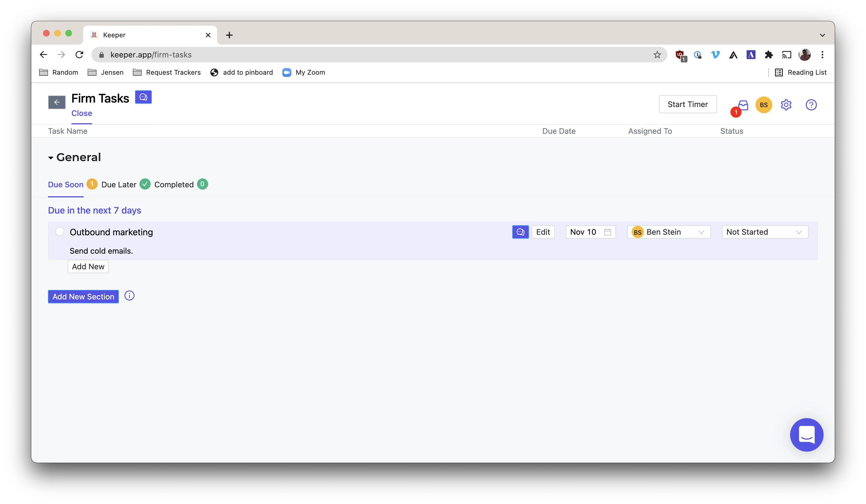
Task: Click the Due in the next 7 days heading
Action: coord(95,210)
